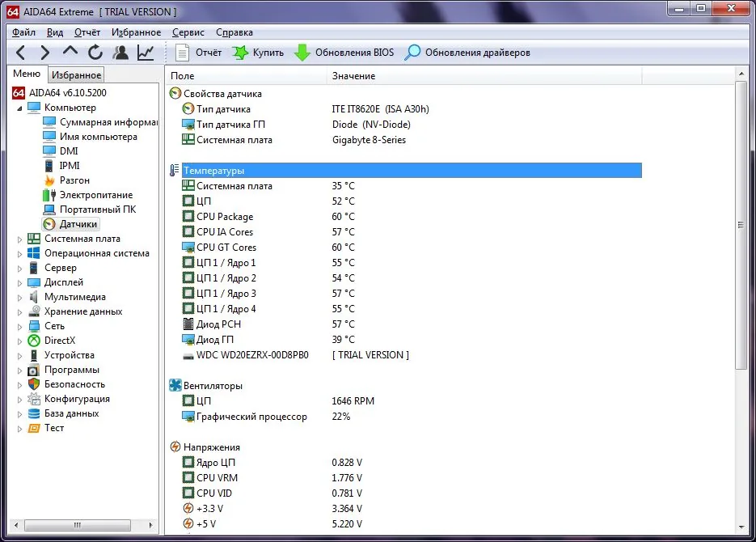Click the green Купить arrow icon

click(240, 52)
